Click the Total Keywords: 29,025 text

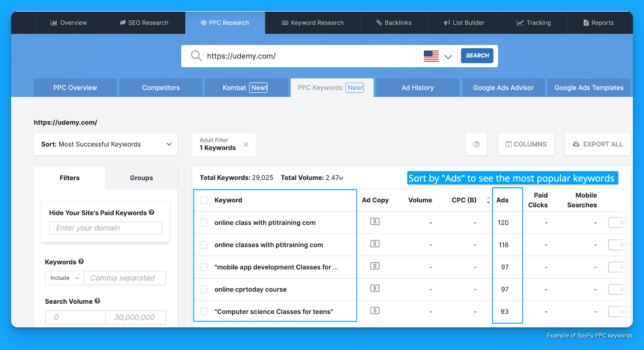point(236,178)
